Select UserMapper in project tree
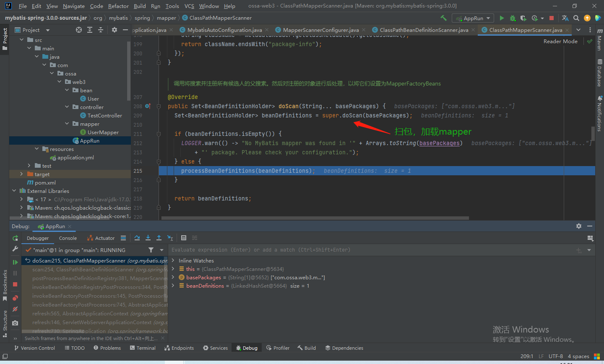 click(x=103, y=132)
